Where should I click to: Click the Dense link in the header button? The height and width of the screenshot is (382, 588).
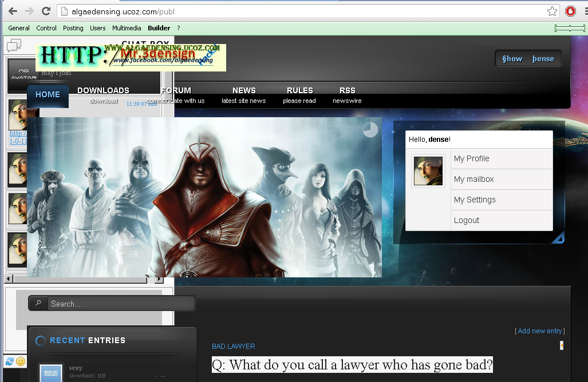543,59
